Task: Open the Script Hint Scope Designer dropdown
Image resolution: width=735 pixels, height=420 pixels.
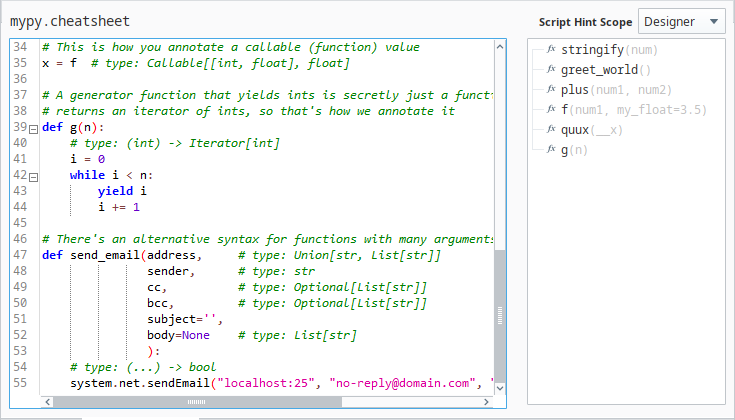Action: (x=682, y=22)
